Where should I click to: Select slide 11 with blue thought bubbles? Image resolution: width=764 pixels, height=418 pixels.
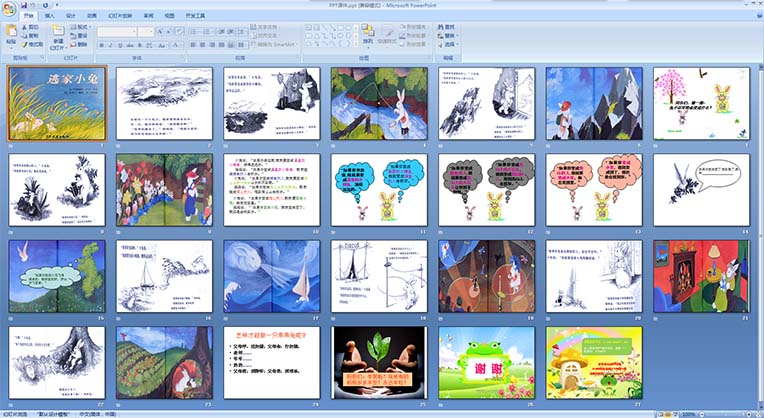pos(379,190)
